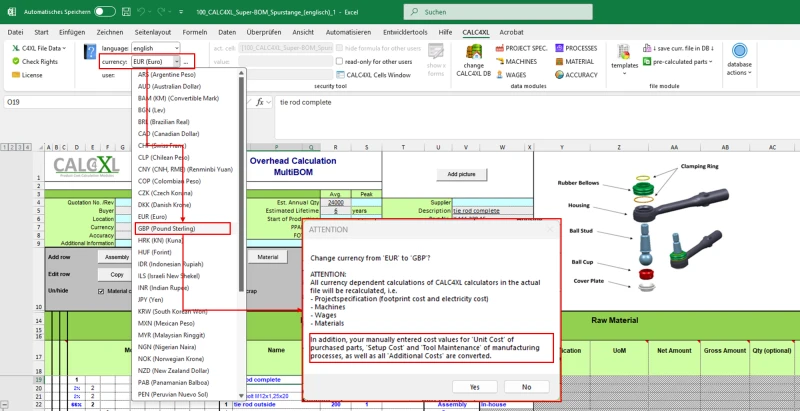The height and width of the screenshot is (411, 800).
Task: Click outline level 4 button
Action: tap(28, 147)
